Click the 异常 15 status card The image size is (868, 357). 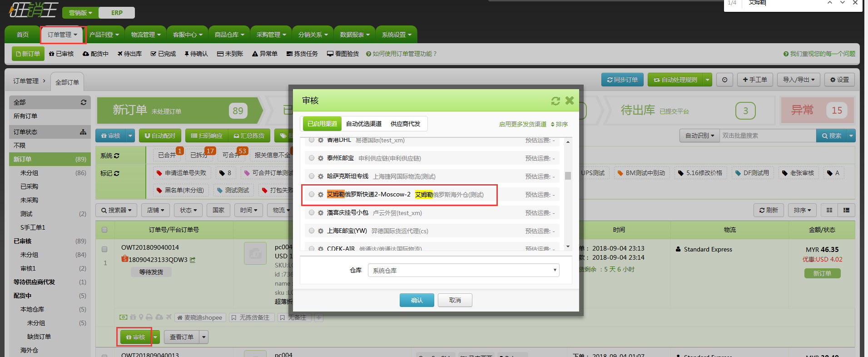(818, 110)
